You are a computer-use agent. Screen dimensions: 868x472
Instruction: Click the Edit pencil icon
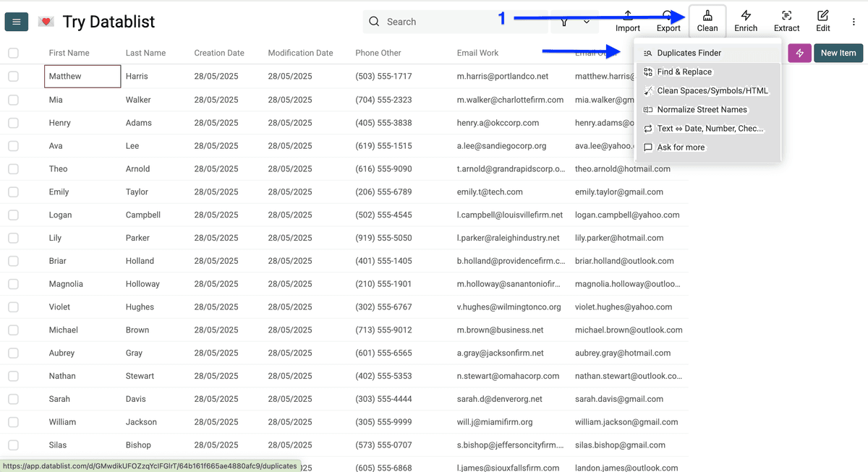pyautogui.click(x=823, y=15)
